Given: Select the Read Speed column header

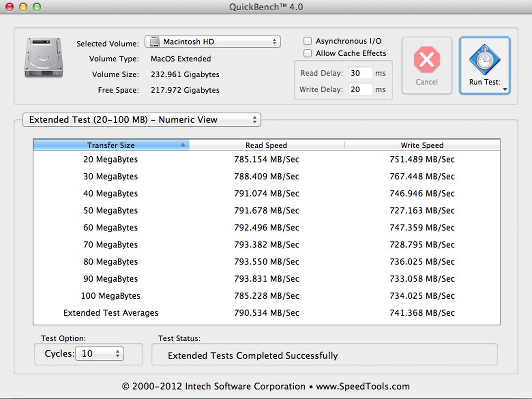Looking at the screenshot, I should click(x=266, y=145).
